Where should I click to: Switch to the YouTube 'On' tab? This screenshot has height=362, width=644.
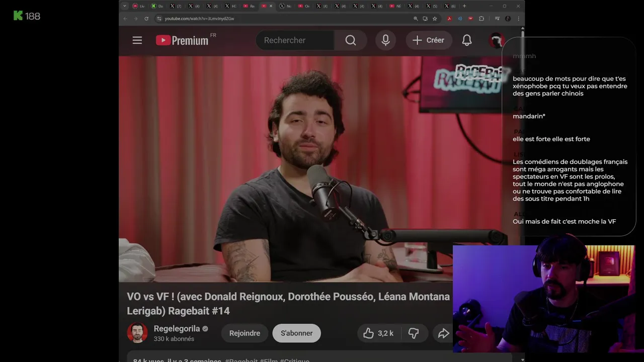click(x=303, y=6)
